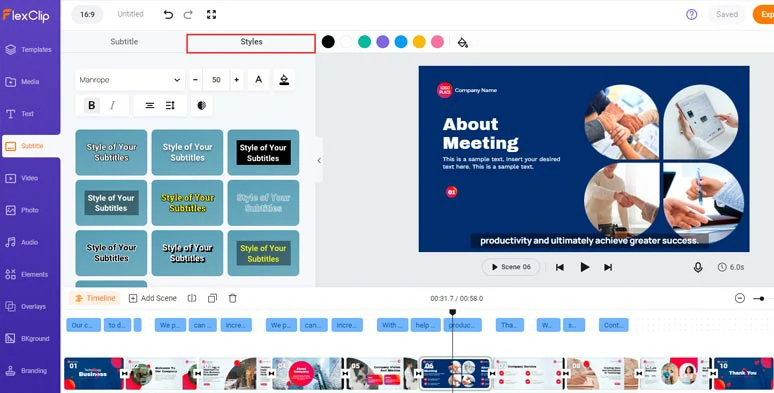Open the BKground sidebar panel
The height and width of the screenshot is (393, 774).
(x=29, y=339)
